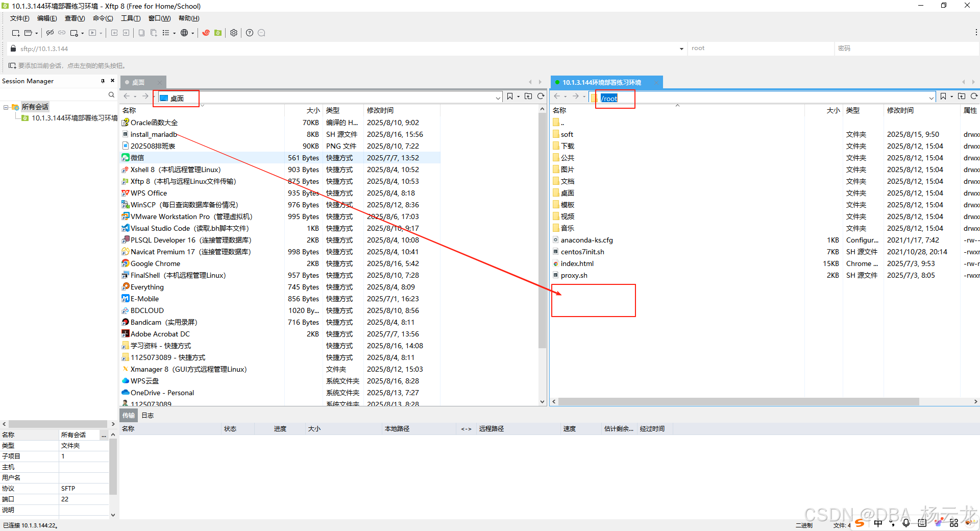
Task: Open the host address history dropdown
Action: coord(681,49)
